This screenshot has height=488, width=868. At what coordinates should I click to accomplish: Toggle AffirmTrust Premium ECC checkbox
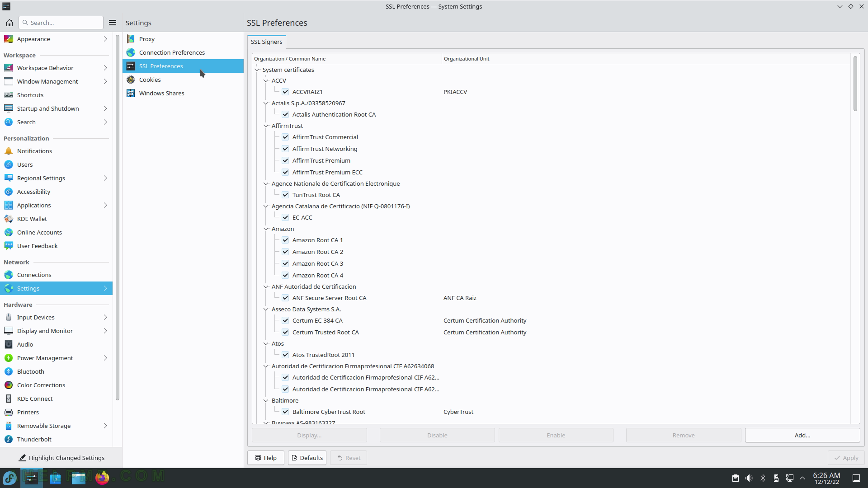pos(285,172)
